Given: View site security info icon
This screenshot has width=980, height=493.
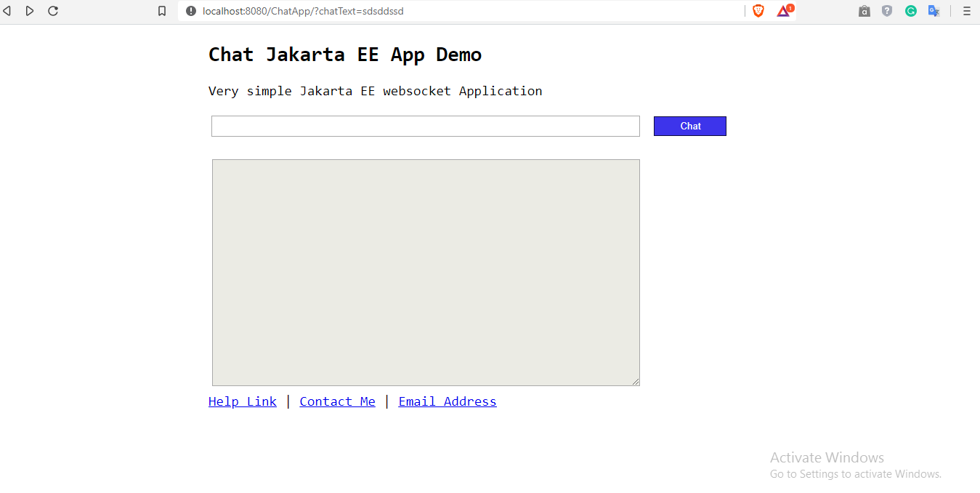Looking at the screenshot, I should point(191,11).
